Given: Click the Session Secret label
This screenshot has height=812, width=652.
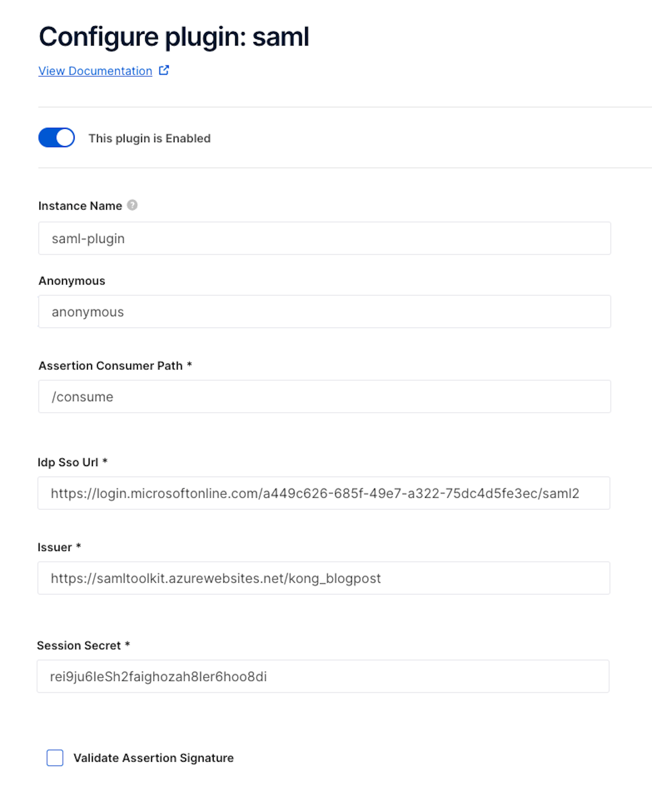Looking at the screenshot, I should 79,645.
